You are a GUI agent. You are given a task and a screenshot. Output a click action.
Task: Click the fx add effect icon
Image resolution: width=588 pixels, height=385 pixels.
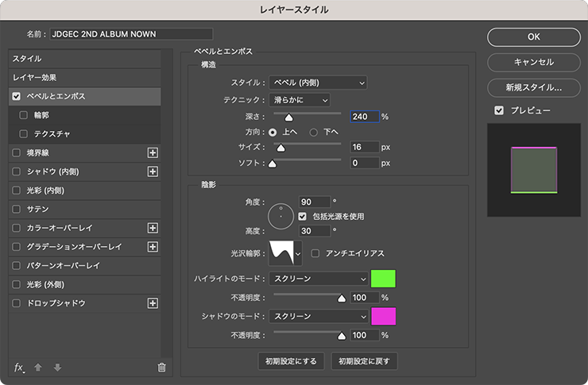[x=20, y=367]
